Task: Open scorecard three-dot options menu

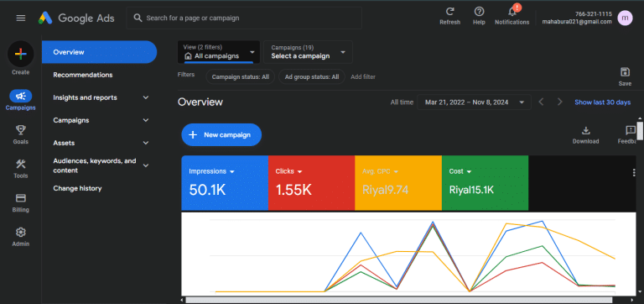Action: [x=634, y=173]
